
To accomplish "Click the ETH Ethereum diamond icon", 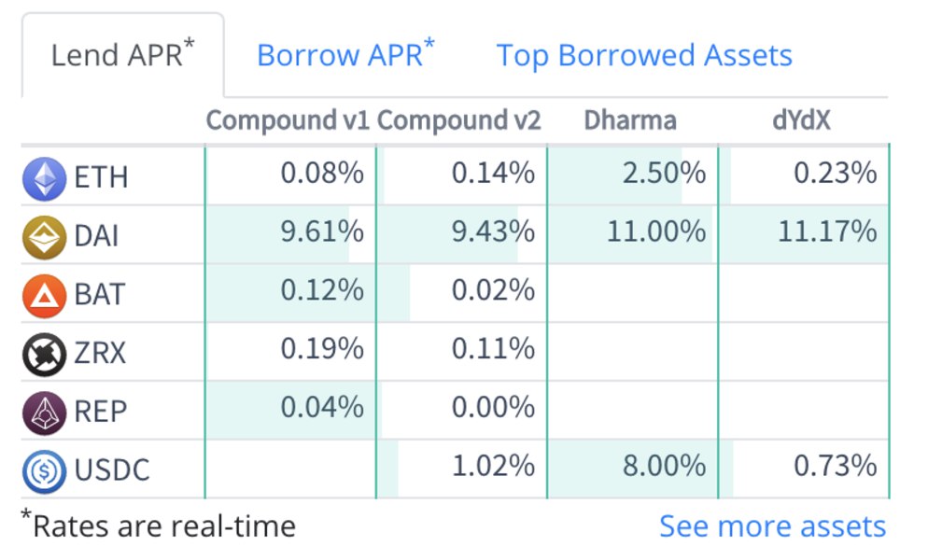I will click(45, 178).
